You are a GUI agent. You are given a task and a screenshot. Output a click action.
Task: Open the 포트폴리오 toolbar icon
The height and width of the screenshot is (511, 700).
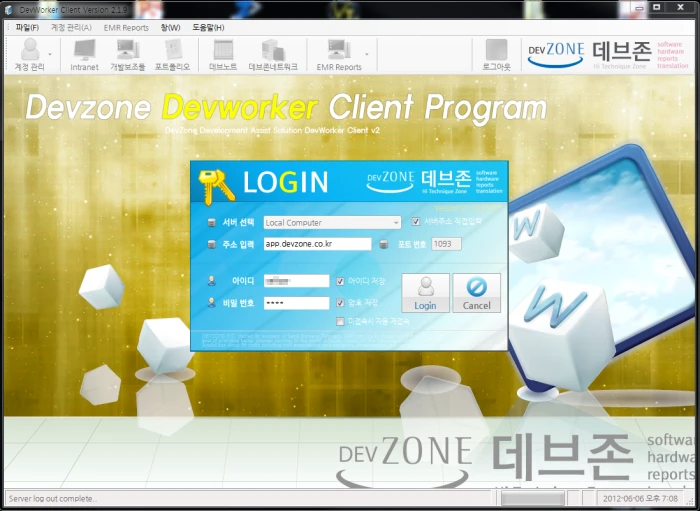[172, 55]
